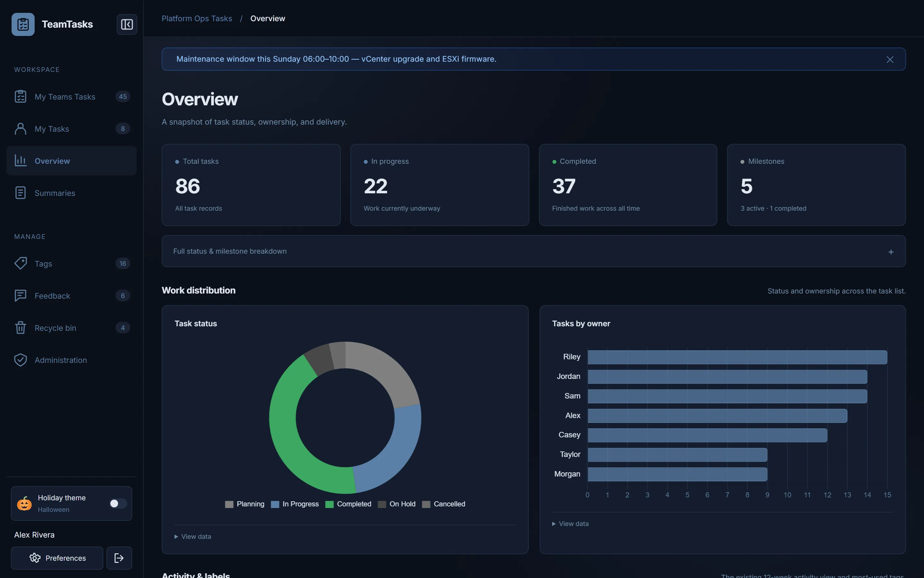This screenshot has height=578, width=924.
Task: Follow the Platform Ops Tasks breadcrumb link
Action: [197, 18]
